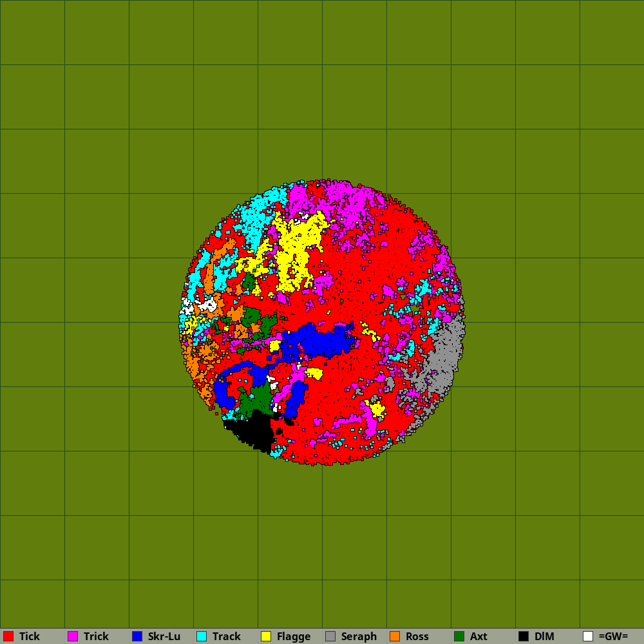Select the Tick legend label
Screen dimensions: 644x644
(30, 636)
